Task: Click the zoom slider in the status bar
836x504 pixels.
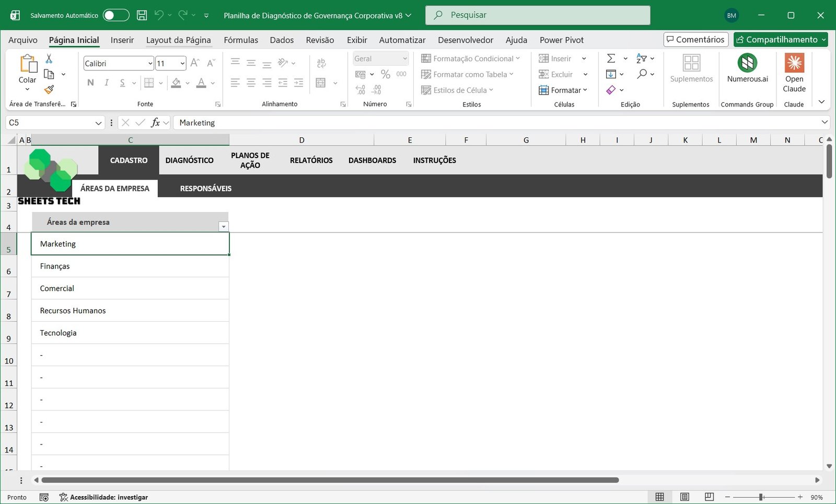Action: click(x=762, y=497)
